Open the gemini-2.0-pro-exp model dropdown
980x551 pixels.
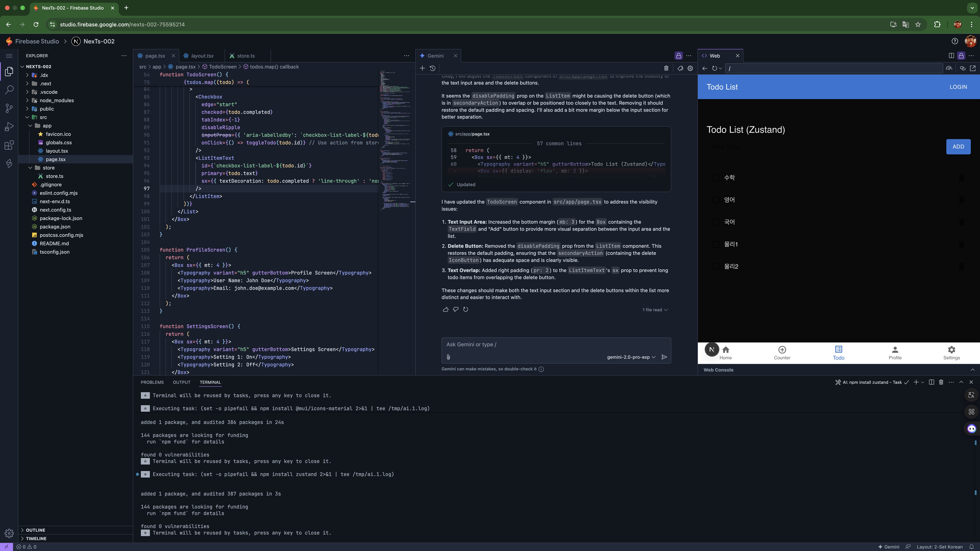[x=631, y=357]
